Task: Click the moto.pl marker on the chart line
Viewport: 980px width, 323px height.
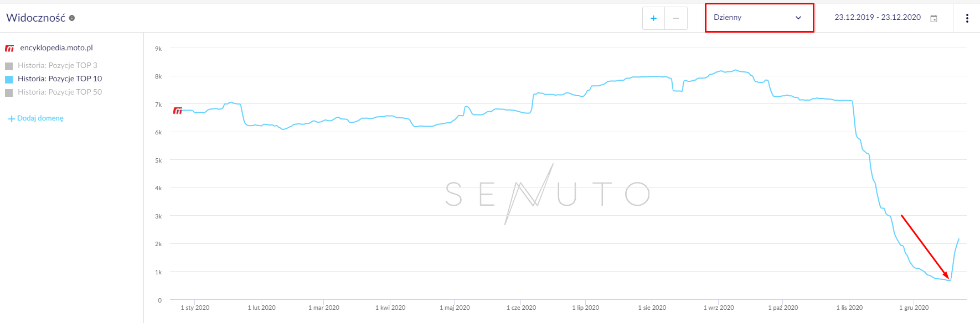Action: coord(178,111)
